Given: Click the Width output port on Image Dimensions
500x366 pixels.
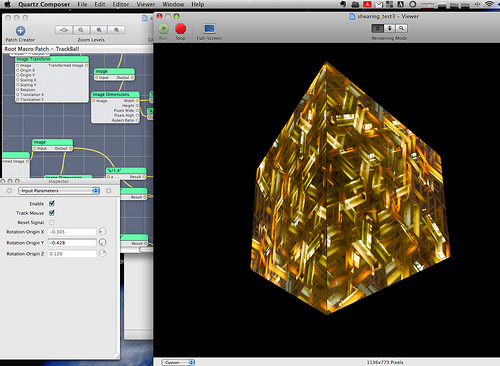Looking at the screenshot, I should point(137,100).
